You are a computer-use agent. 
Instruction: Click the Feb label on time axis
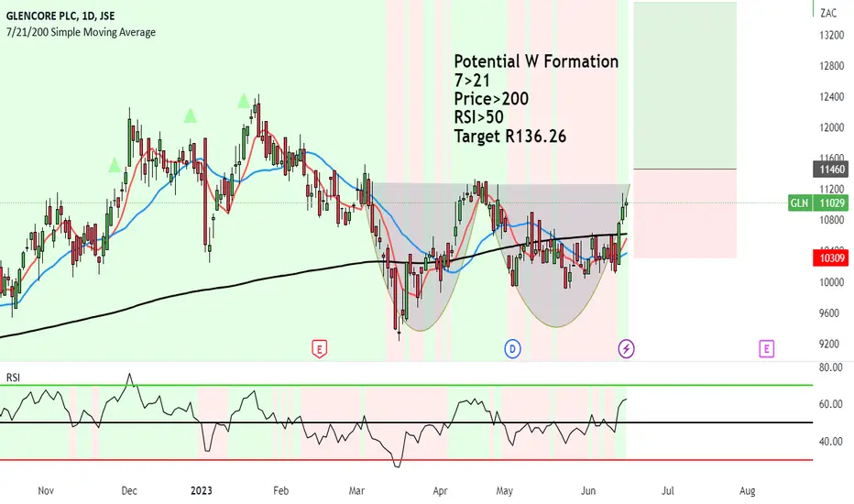click(x=280, y=491)
